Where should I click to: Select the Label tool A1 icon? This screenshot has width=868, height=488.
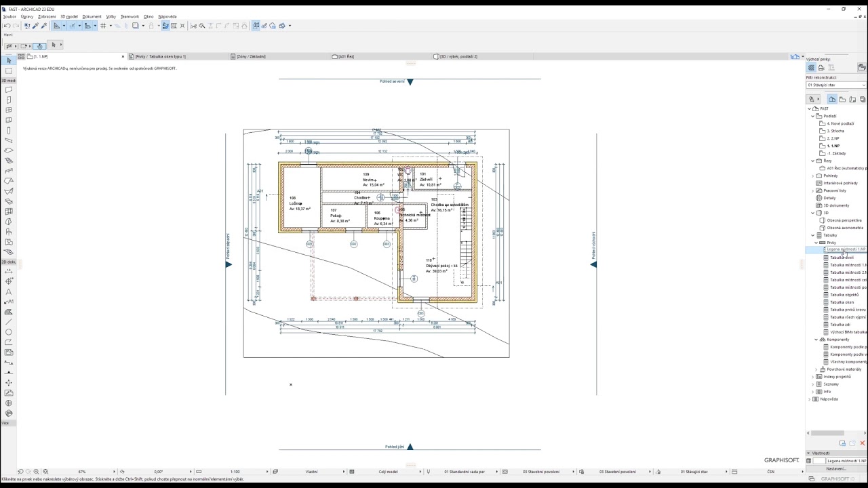click(9, 302)
